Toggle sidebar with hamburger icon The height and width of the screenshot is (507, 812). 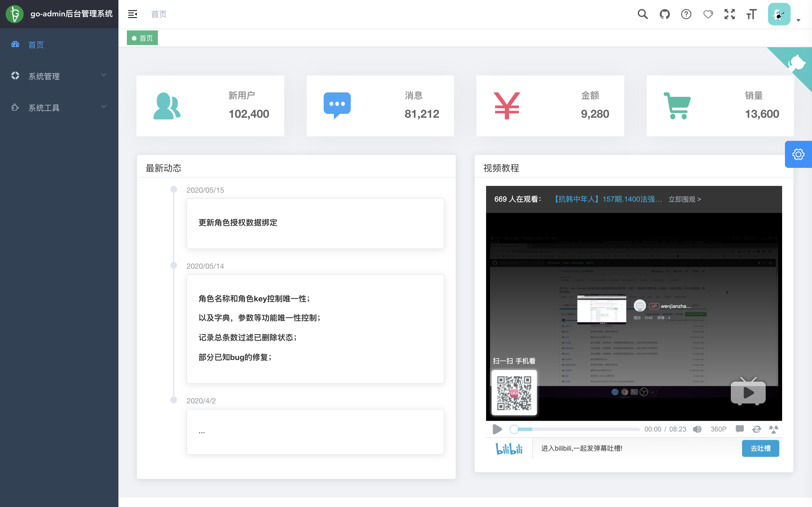click(x=133, y=14)
